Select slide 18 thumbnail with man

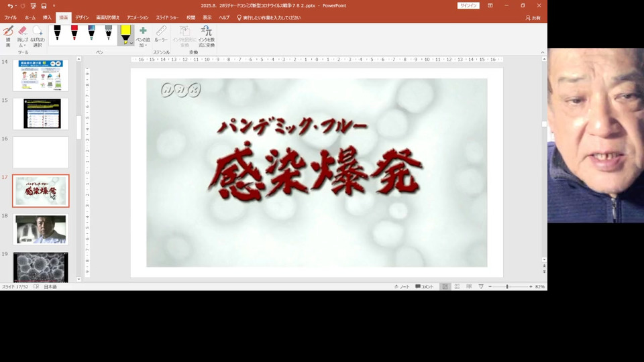[x=41, y=229]
